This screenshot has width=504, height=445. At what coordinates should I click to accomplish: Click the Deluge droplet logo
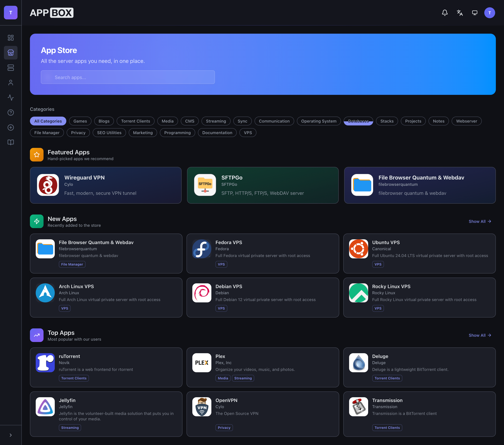pos(358,363)
